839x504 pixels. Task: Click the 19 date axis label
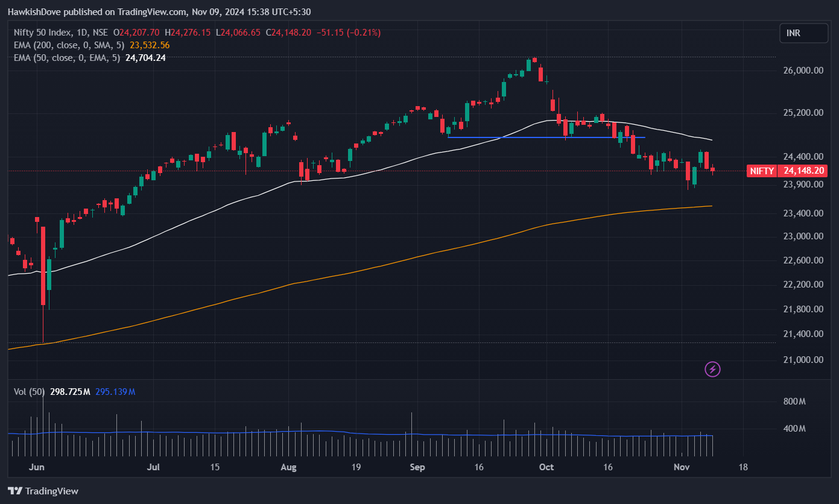tap(355, 467)
